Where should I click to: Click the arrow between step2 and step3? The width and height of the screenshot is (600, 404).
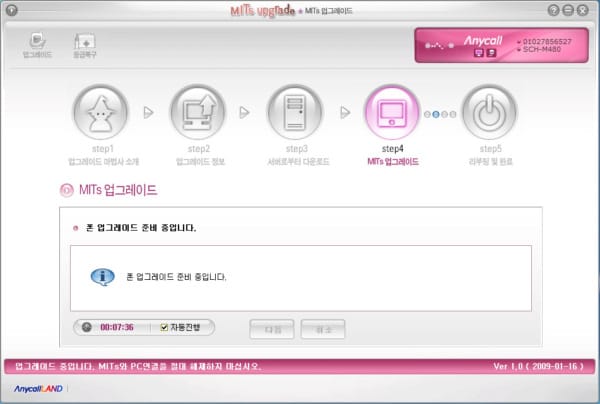[x=245, y=112]
